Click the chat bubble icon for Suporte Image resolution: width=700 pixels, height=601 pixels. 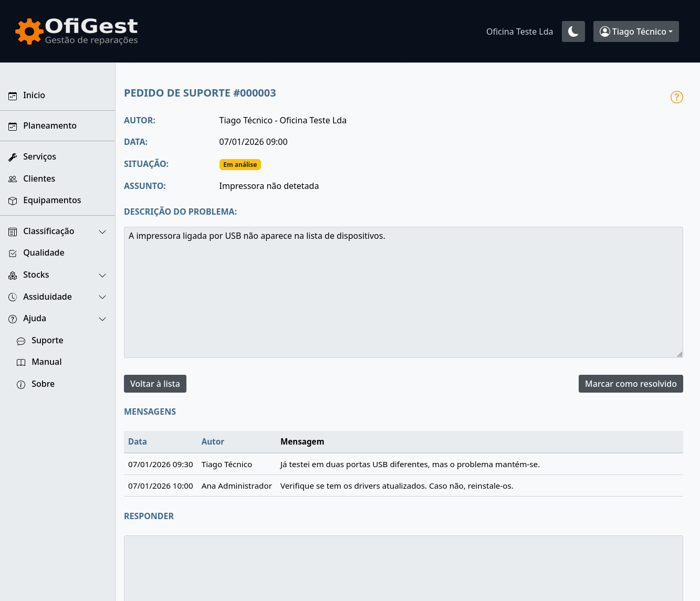(21, 341)
